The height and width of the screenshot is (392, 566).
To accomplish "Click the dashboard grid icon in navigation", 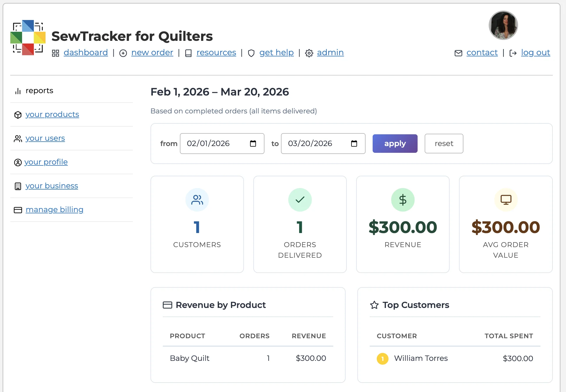I will point(55,53).
